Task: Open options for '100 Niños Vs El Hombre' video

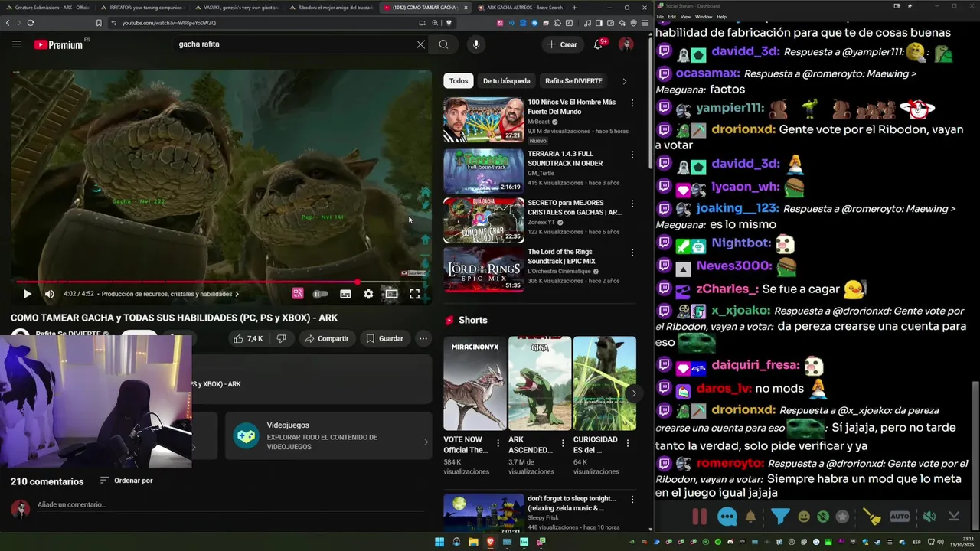Action: point(632,103)
